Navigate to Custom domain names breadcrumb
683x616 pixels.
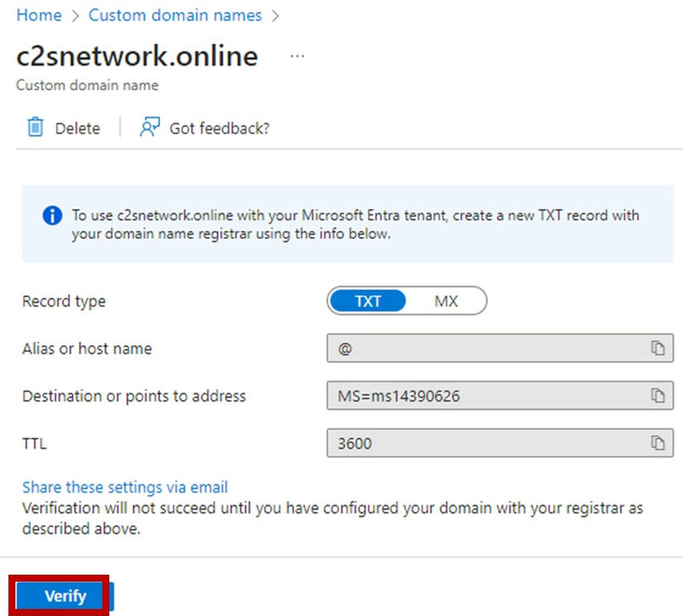tap(175, 15)
